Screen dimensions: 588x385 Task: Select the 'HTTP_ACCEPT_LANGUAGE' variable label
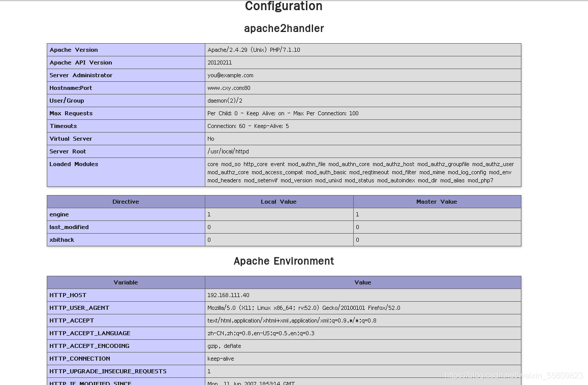coord(90,334)
